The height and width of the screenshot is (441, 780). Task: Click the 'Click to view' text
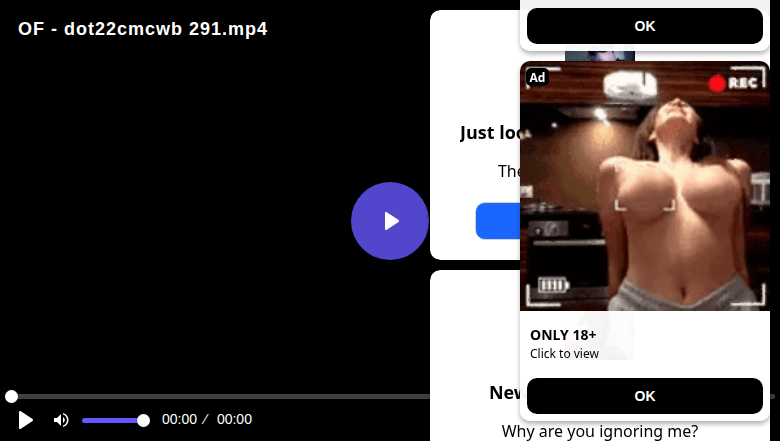point(564,353)
